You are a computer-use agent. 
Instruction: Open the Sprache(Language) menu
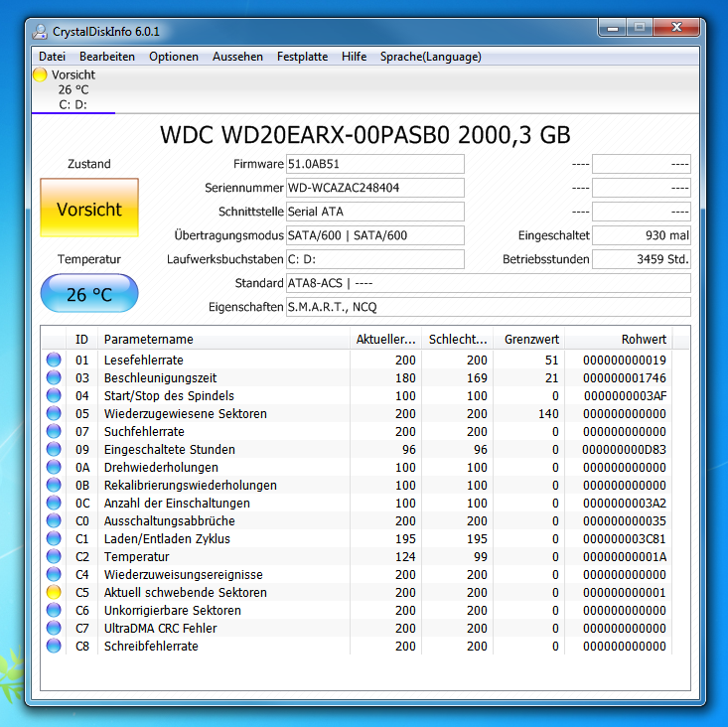(430, 57)
